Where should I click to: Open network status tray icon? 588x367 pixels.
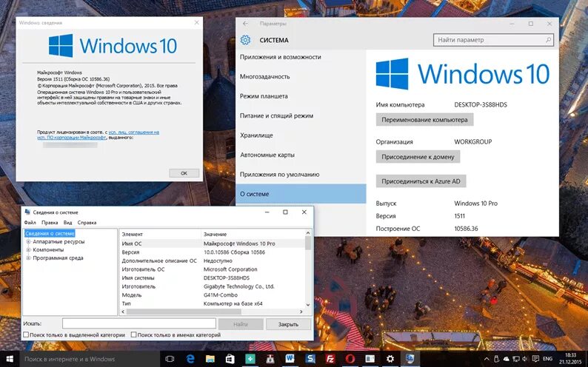click(x=516, y=359)
